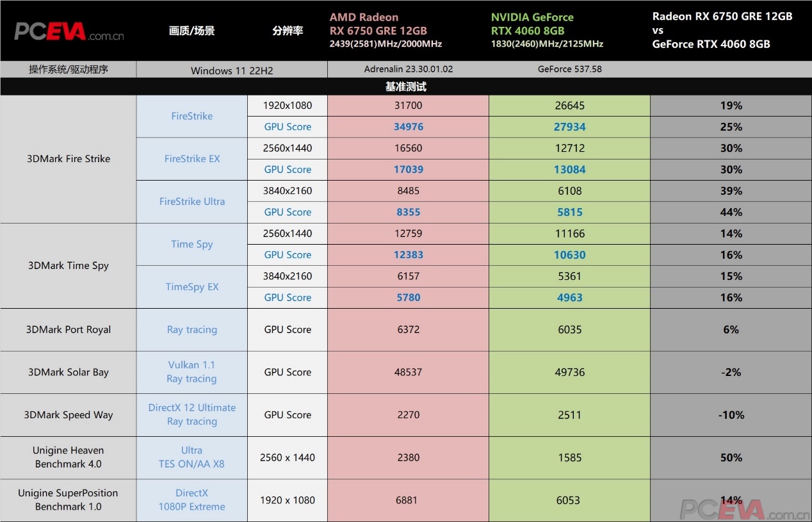Click the Ray tracing cell for Port Royal
Viewport: 812px width, 522px height.
tap(192, 330)
